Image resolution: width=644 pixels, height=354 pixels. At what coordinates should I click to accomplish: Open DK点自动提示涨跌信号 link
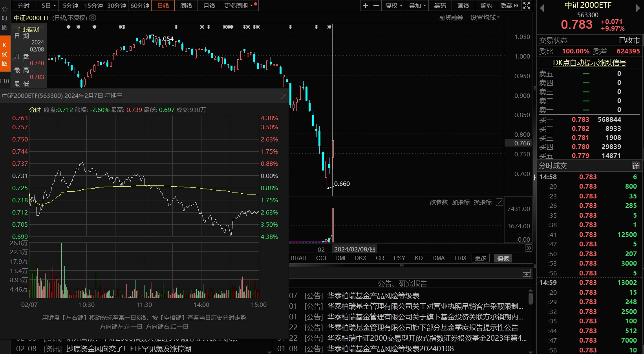pos(589,63)
